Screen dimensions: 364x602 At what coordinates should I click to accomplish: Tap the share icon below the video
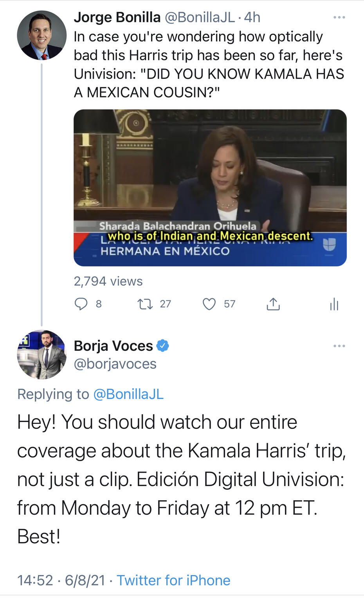pyautogui.click(x=273, y=304)
